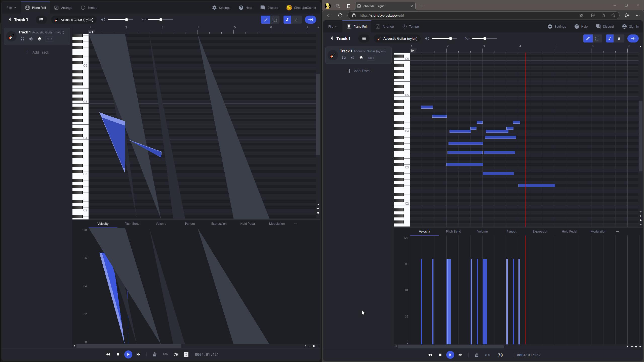Toggle auto-scroll button in left window

(x=310, y=20)
